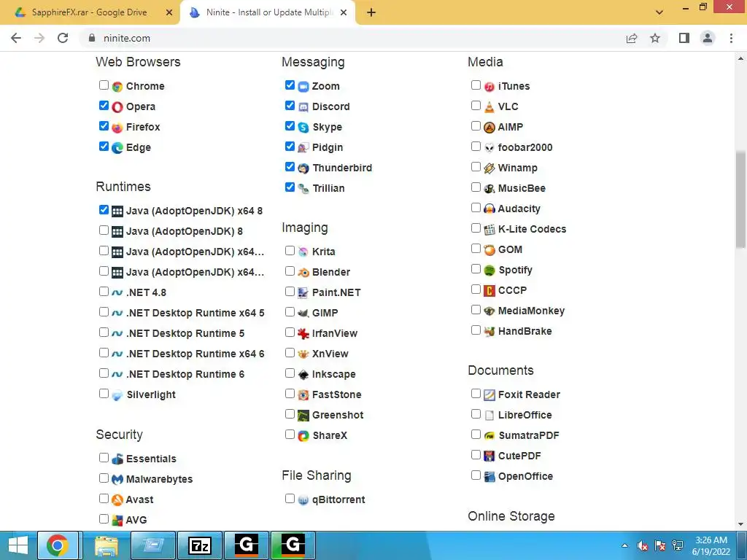Click the Firefox logo icon
Viewport: 747px width, 560px height.
tap(117, 128)
